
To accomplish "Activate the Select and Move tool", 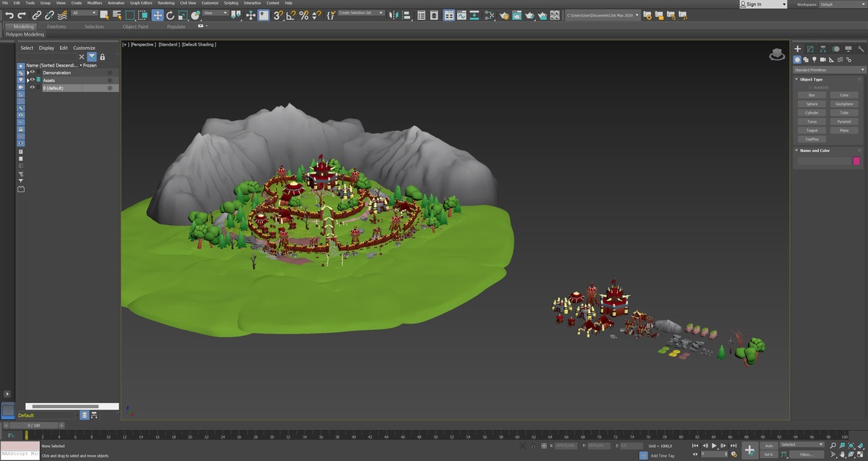I will (x=157, y=14).
